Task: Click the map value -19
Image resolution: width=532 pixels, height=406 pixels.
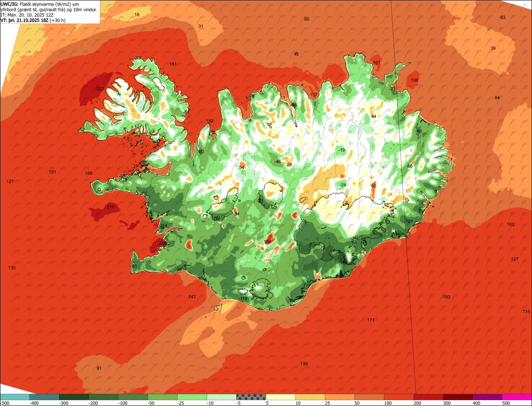Action: pos(341,150)
